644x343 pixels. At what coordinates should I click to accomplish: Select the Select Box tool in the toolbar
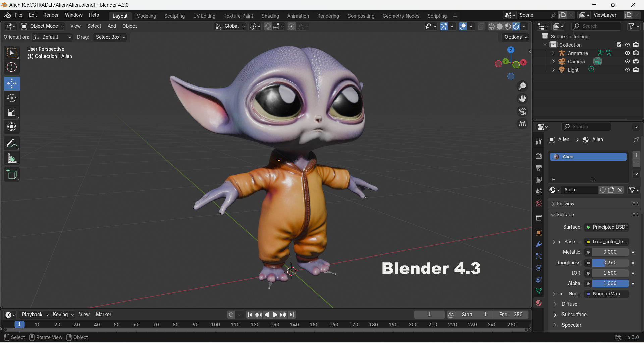pos(12,53)
